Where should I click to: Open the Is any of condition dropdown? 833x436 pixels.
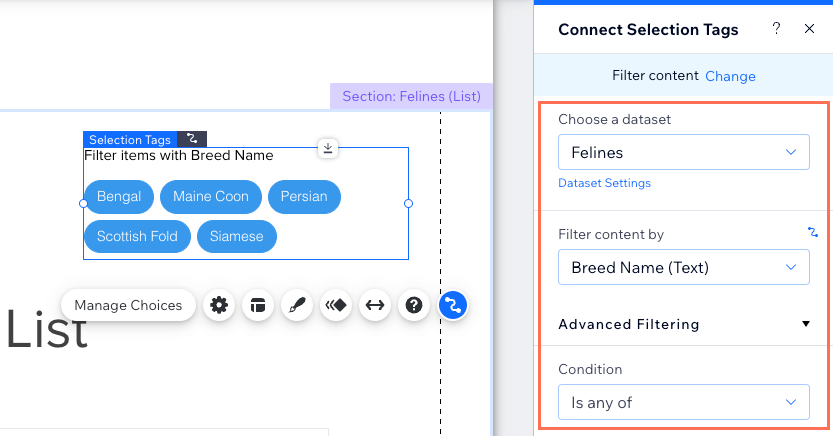[x=684, y=403]
